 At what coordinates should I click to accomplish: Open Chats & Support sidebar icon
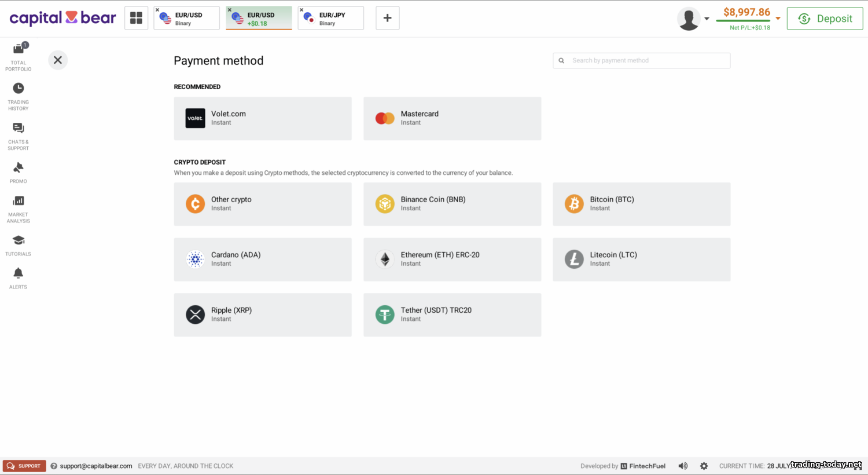(19, 136)
